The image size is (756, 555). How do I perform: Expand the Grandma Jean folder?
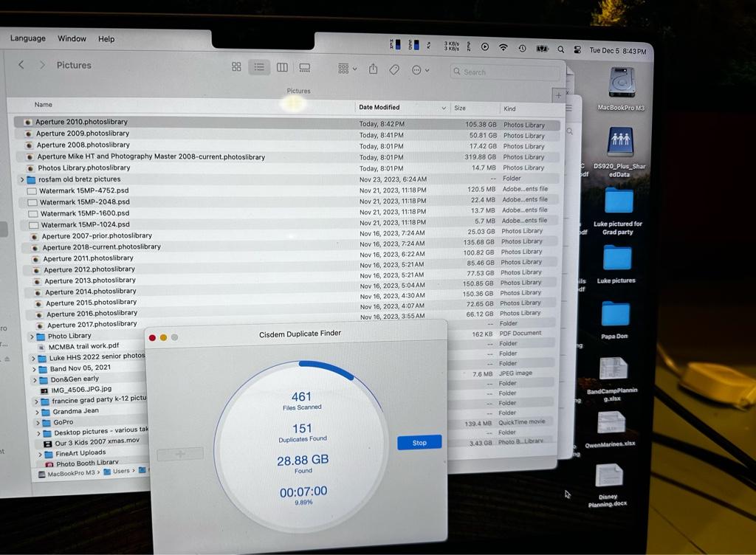point(37,413)
